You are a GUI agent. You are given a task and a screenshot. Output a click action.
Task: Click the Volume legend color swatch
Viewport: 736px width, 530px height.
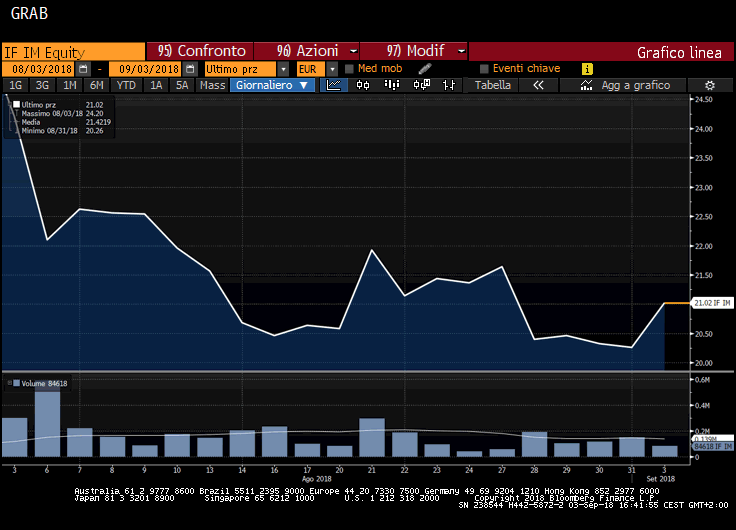point(17,383)
